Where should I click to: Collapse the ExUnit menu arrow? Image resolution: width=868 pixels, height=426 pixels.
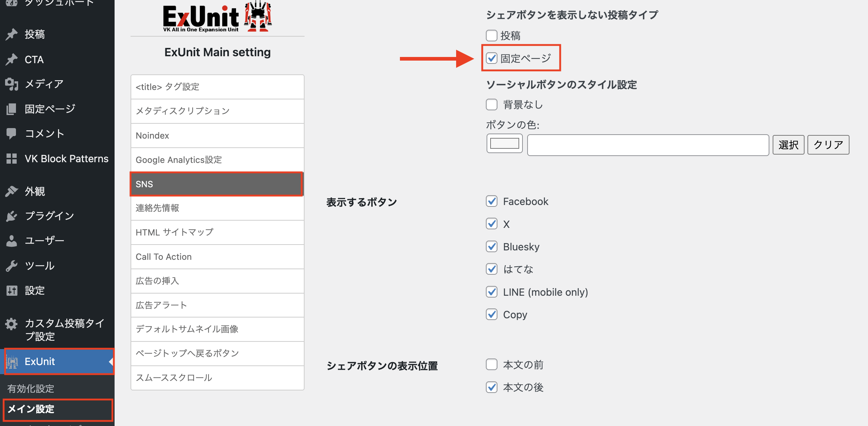click(111, 361)
